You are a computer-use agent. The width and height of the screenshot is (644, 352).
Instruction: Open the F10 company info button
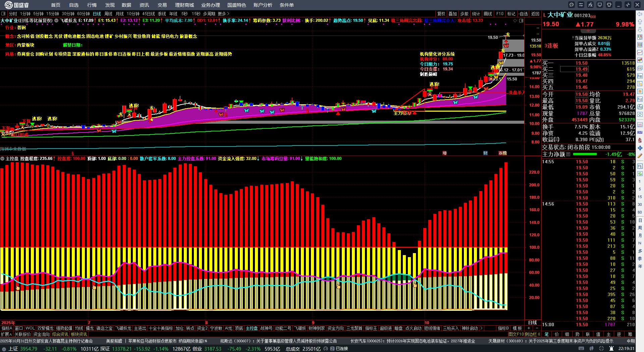(500, 14)
